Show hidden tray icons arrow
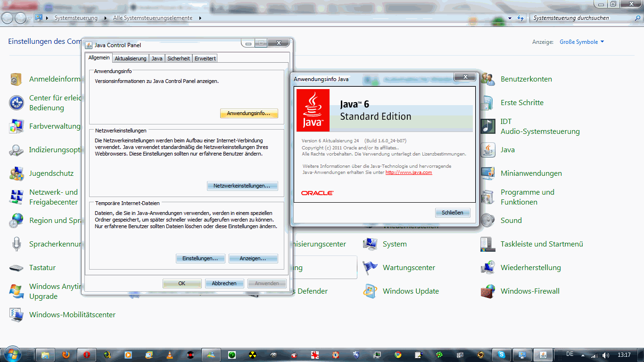The width and height of the screenshot is (644, 362). [583, 355]
